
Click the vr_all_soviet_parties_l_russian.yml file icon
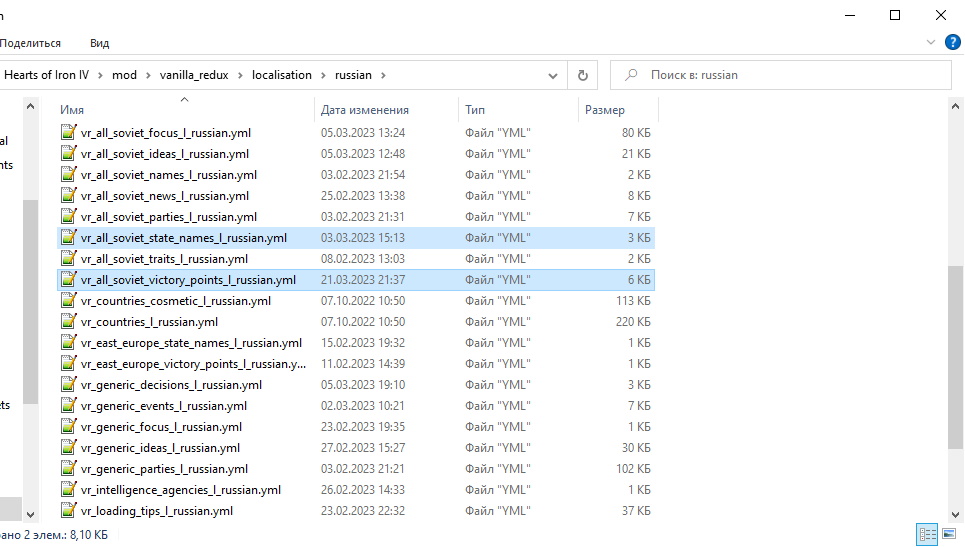(69, 216)
